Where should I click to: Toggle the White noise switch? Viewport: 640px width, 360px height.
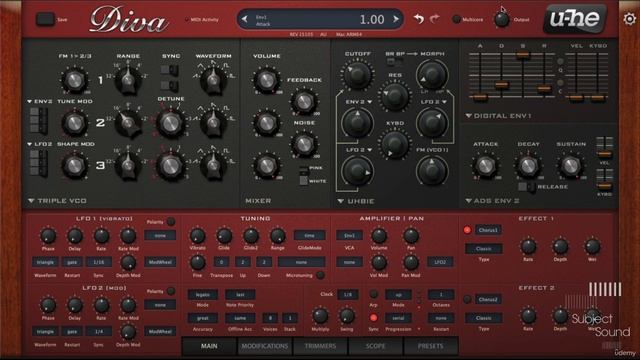(x=303, y=180)
